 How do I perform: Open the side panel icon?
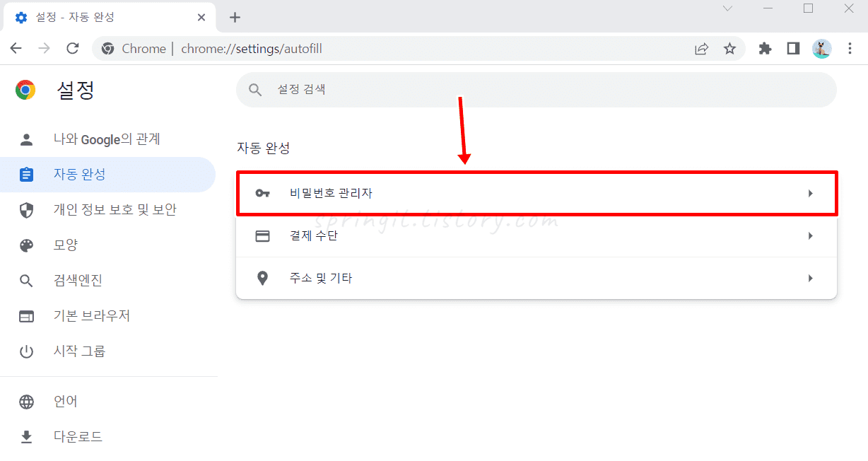point(793,49)
